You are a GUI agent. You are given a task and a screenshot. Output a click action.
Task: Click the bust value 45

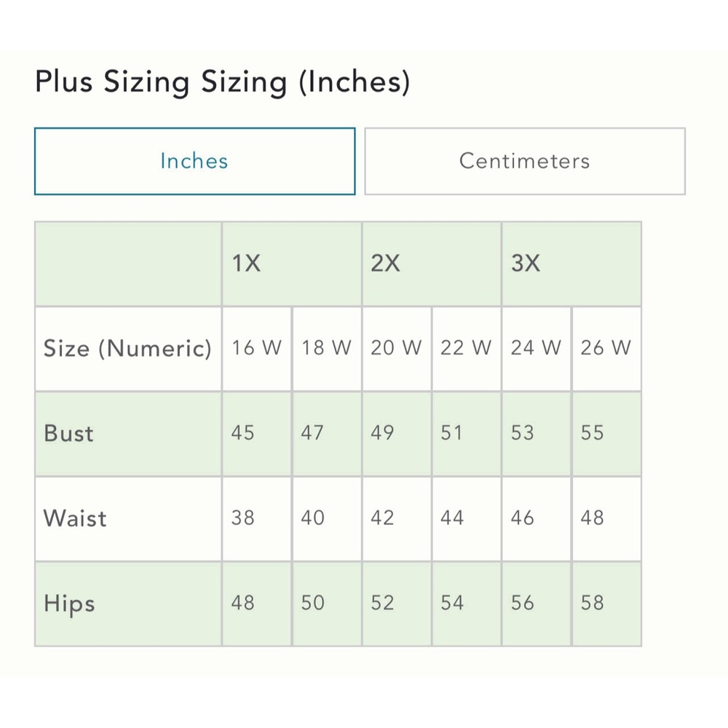[x=243, y=433]
